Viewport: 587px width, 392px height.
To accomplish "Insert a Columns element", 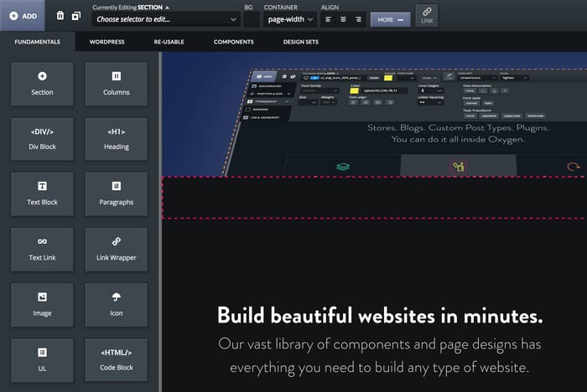I will coord(116,83).
